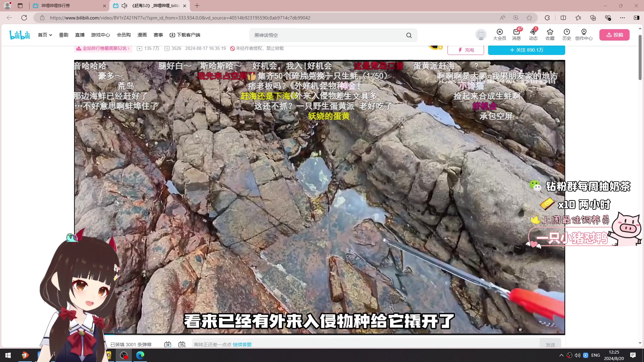Screen dimensions: 644x362
Task: Click the page vertical scrollbar
Action: [640, 57]
